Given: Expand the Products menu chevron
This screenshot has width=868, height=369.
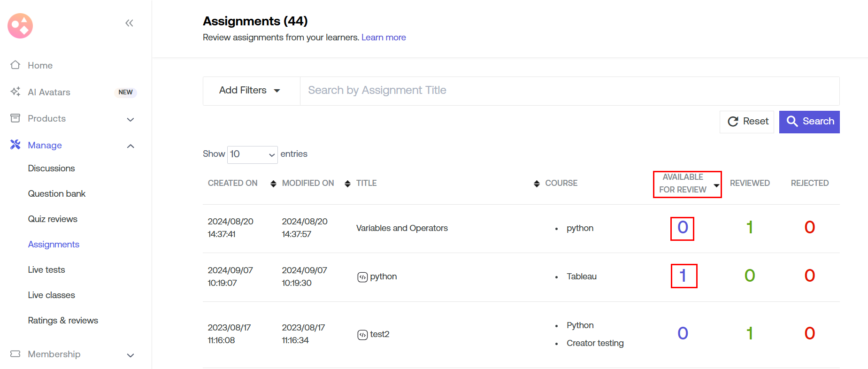Looking at the screenshot, I should [x=131, y=119].
